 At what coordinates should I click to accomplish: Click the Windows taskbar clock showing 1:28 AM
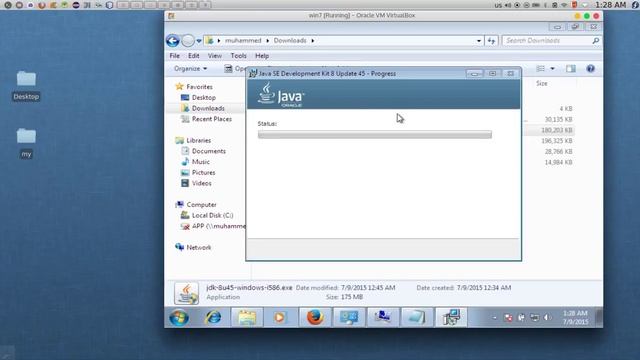(x=576, y=318)
